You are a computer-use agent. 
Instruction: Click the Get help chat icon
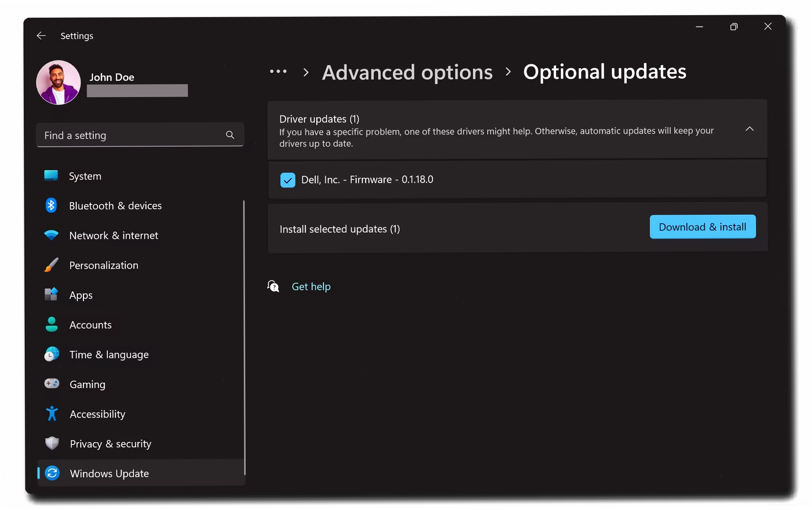pos(273,286)
